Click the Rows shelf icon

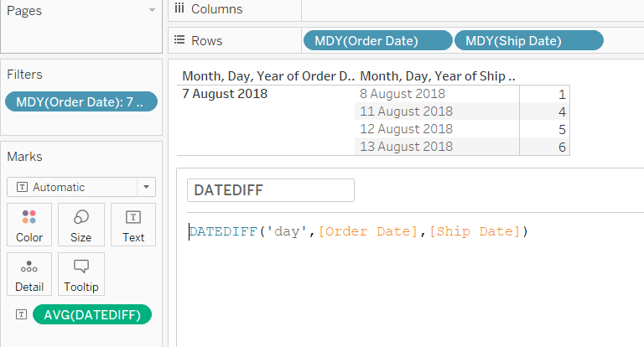pos(179,40)
